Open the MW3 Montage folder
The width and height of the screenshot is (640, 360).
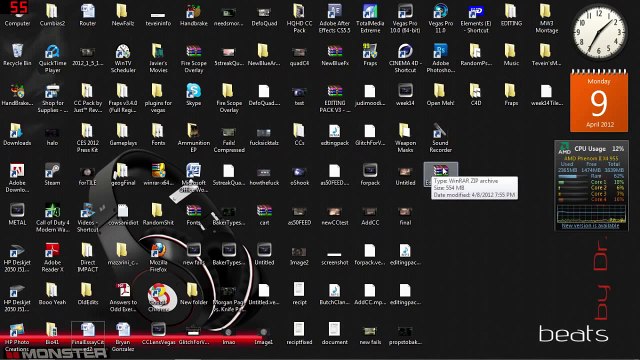pyautogui.click(x=546, y=18)
